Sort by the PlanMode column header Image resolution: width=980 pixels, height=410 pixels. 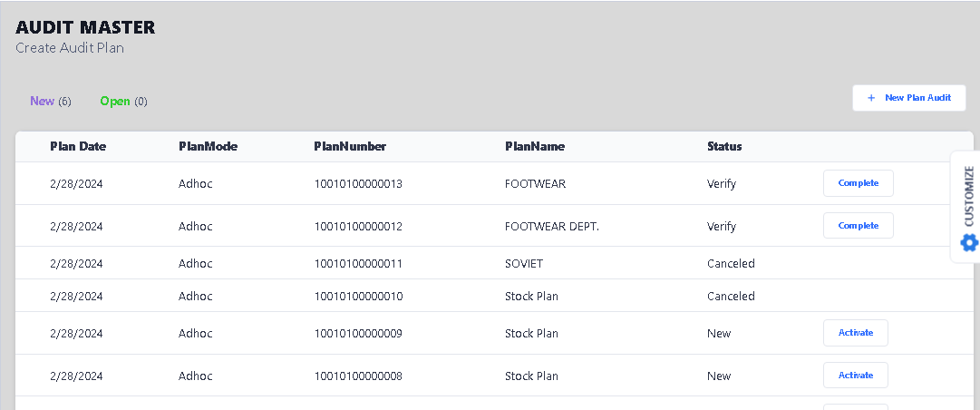coord(208,147)
